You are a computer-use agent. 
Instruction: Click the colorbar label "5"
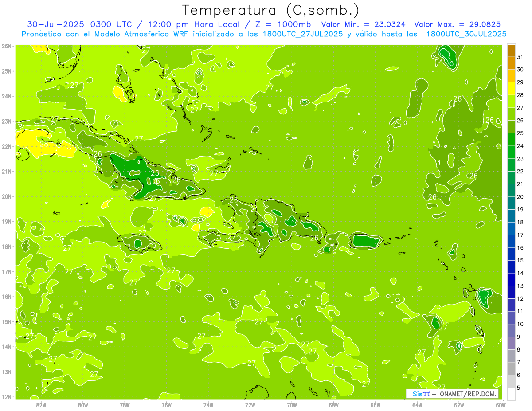coord(519,388)
